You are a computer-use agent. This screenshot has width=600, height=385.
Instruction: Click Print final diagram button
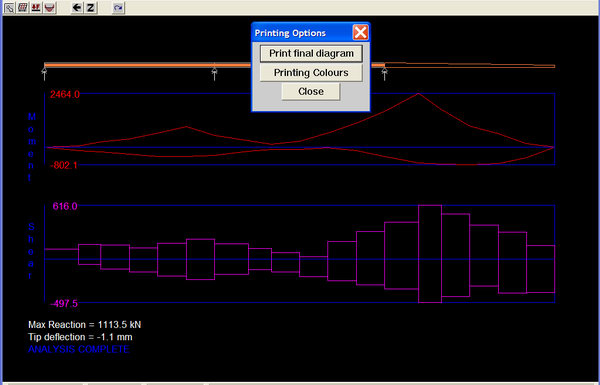click(311, 53)
